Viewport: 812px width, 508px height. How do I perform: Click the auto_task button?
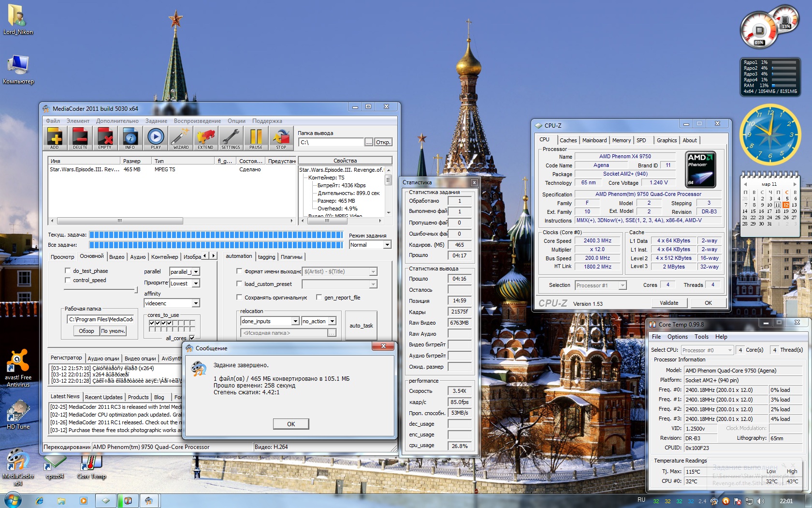(361, 326)
